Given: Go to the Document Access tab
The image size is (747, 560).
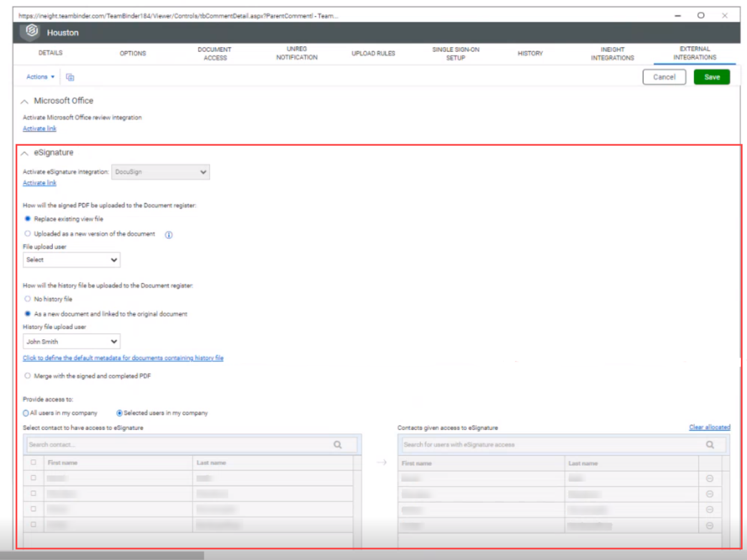Looking at the screenshot, I should pos(214,54).
